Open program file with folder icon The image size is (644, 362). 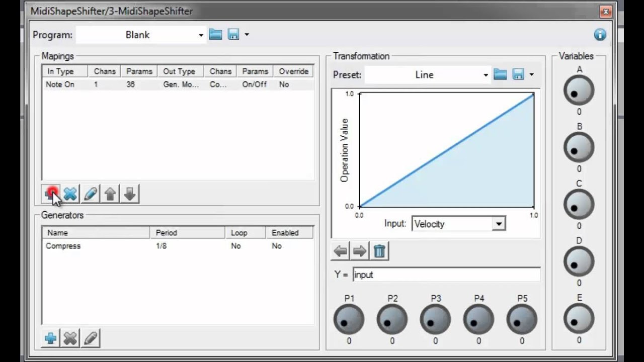tap(215, 34)
